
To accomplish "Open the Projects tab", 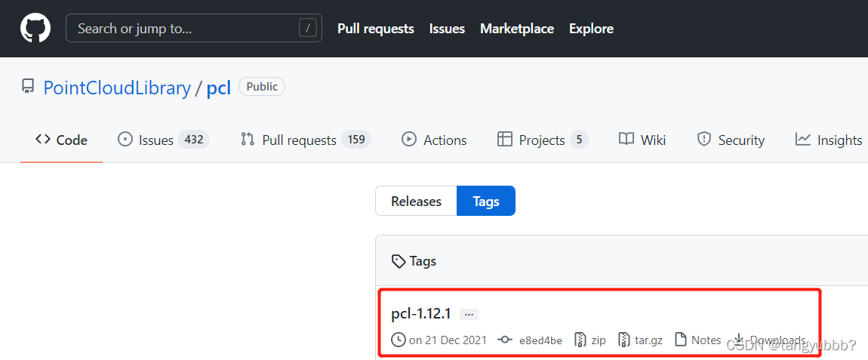I will click(543, 140).
